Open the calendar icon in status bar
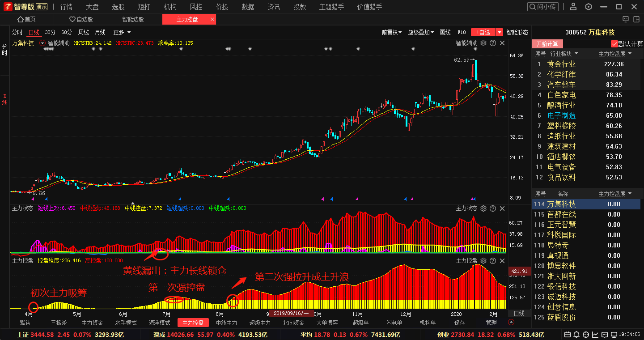Image resolution: width=644 pixels, height=340 pixels. tap(568, 335)
